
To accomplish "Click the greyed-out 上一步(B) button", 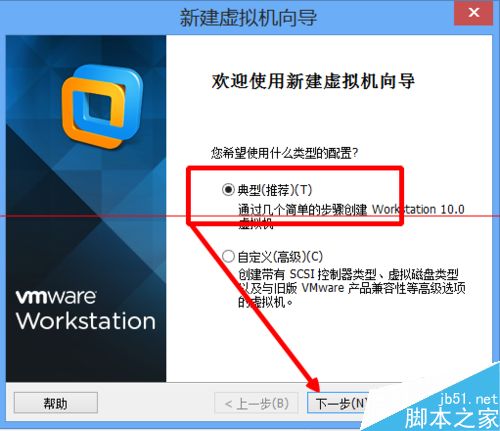I will [257, 403].
